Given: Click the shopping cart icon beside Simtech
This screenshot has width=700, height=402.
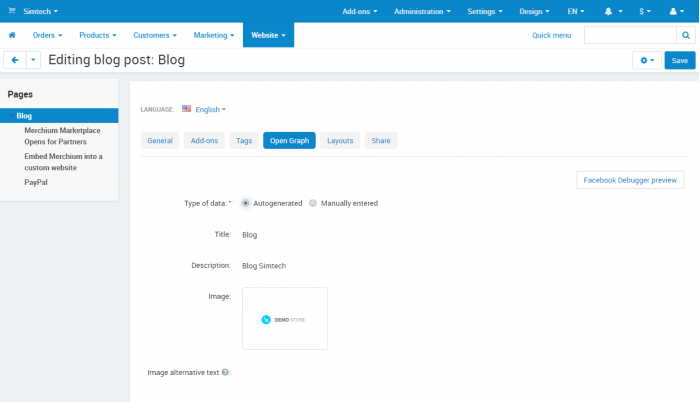Looking at the screenshot, I should click(12, 11).
